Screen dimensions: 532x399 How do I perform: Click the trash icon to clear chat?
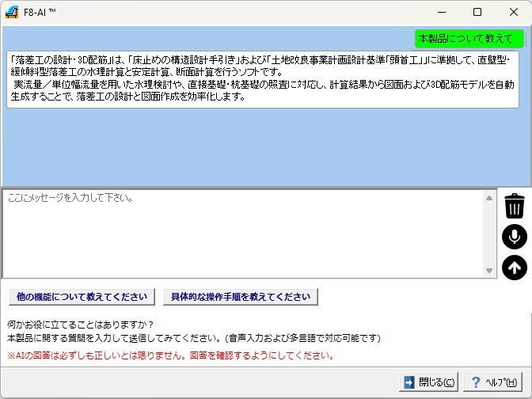coord(515,206)
